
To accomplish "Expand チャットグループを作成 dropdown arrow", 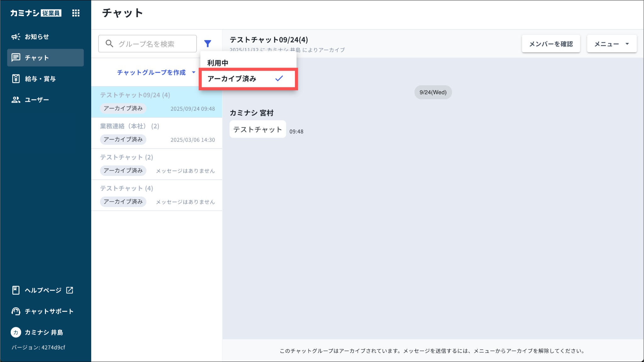I will 194,72.
